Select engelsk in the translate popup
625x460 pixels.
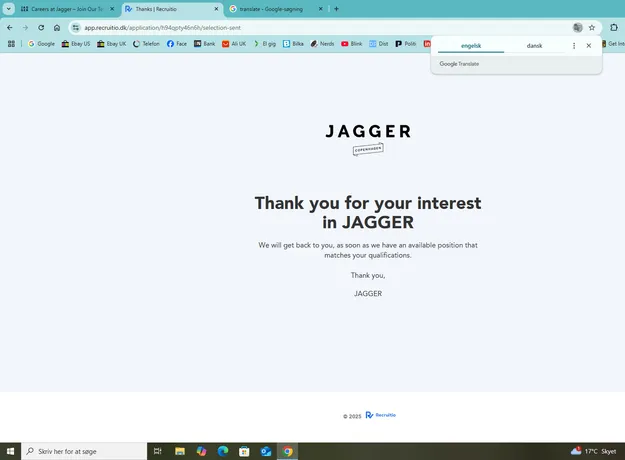(x=471, y=46)
